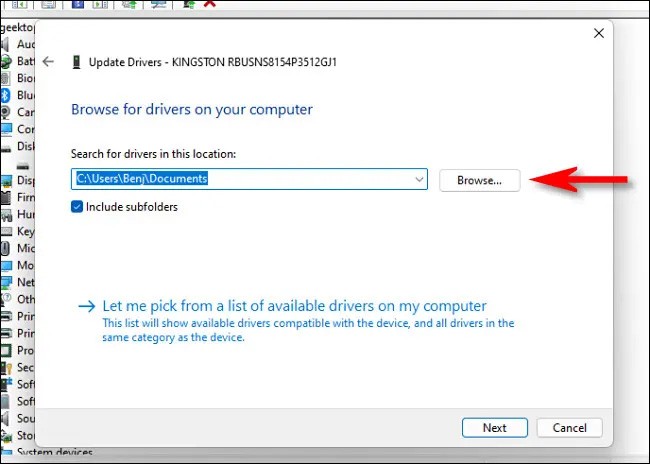Cancel the Update Drivers dialog
The width and height of the screenshot is (650, 464).
tap(569, 427)
